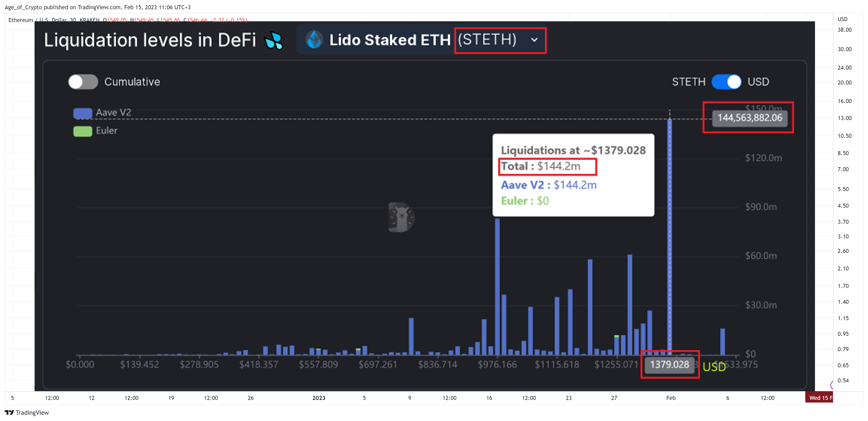Click the $557.809 x-axis label
868x421 pixels.
(319, 364)
